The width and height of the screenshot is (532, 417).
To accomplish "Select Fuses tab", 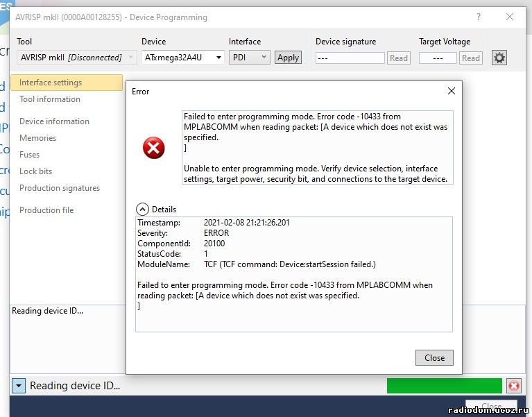I will [30, 155].
